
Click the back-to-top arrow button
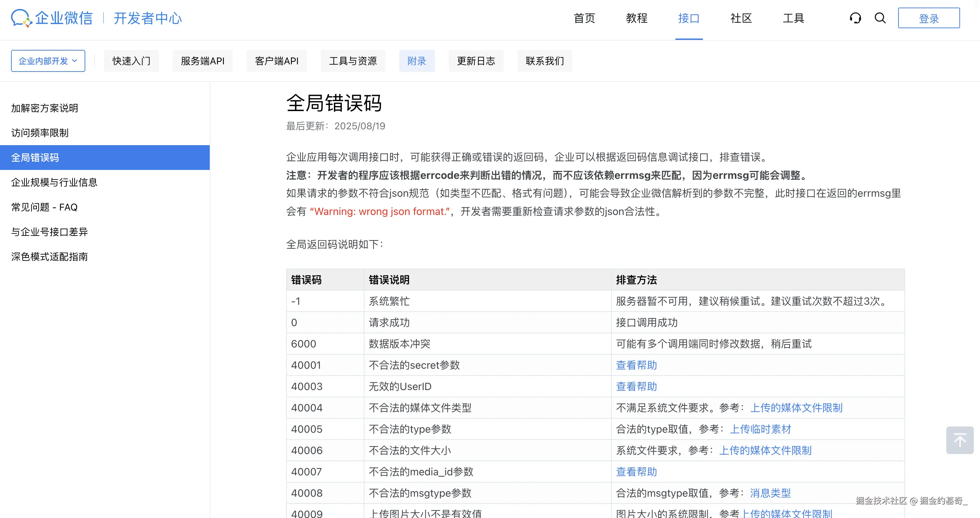coord(959,440)
